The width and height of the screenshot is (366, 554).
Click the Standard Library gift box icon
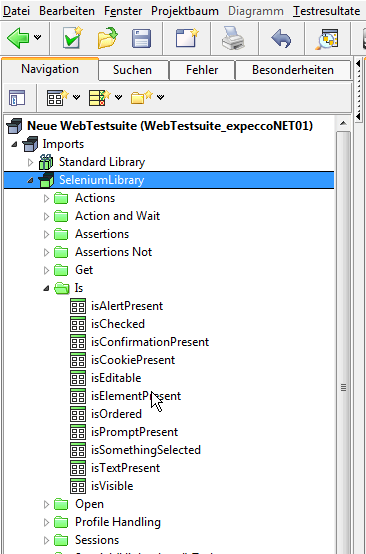[x=46, y=162]
